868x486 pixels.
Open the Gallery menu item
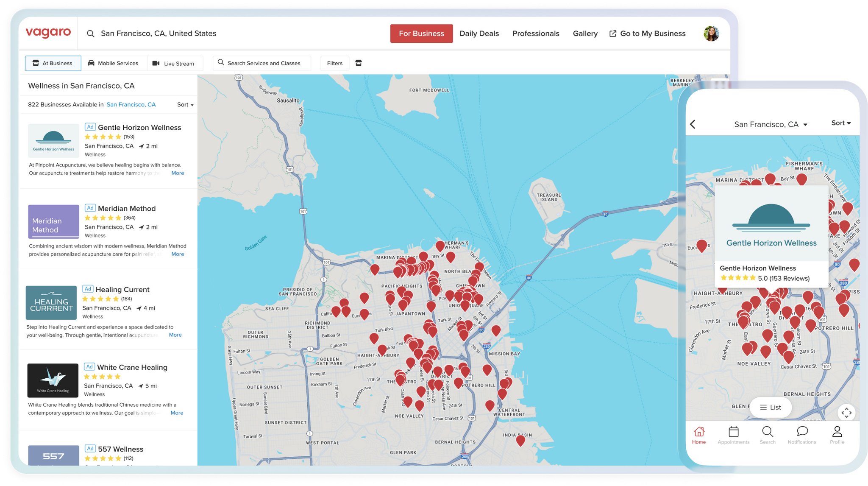[585, 34]
